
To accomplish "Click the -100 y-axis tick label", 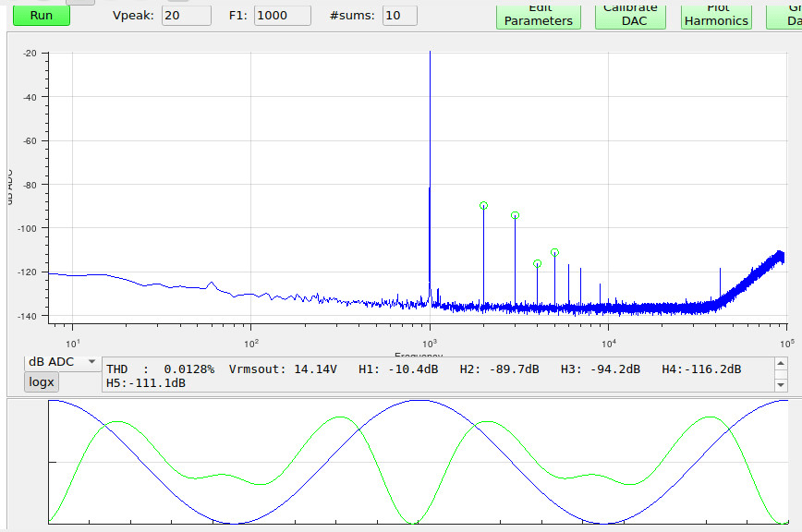I will (28, 228).
